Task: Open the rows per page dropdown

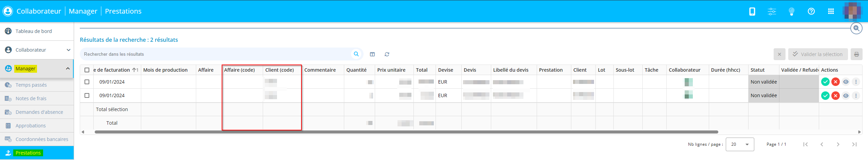Action: tap(740, 144)
